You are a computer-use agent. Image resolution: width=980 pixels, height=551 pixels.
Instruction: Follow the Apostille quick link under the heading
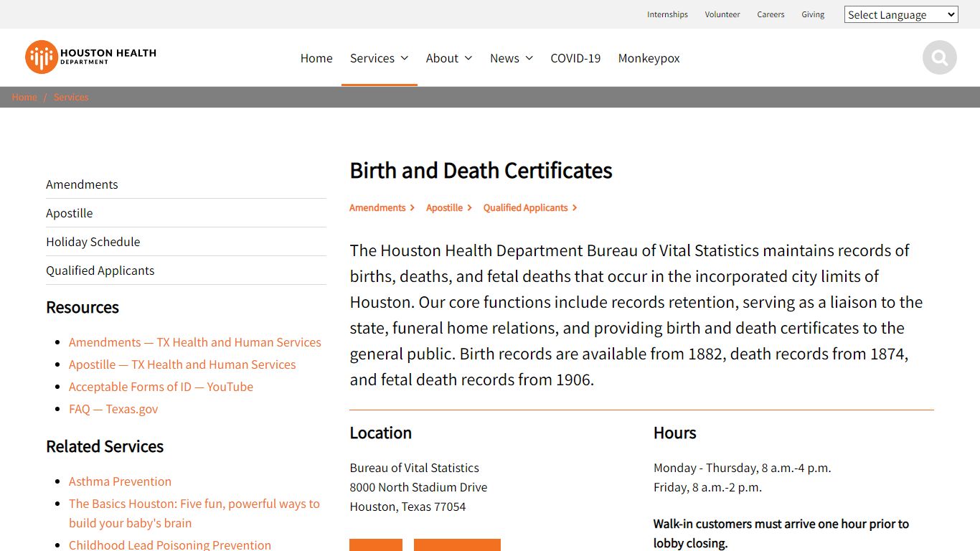[x=448, y=207]
